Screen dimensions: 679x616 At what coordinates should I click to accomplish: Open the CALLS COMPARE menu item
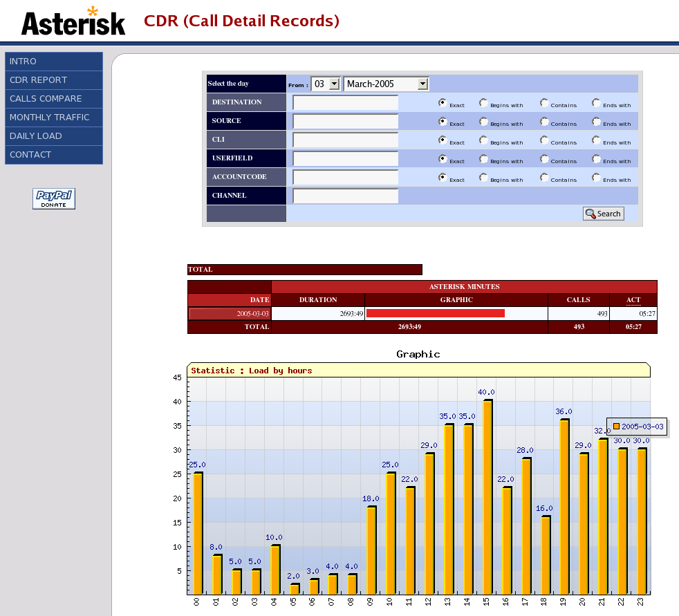[54, 99]
